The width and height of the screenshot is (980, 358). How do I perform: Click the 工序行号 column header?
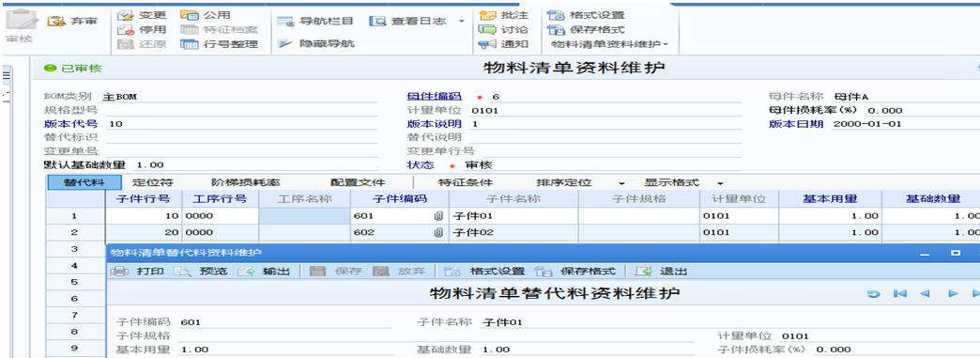[220, 199]
